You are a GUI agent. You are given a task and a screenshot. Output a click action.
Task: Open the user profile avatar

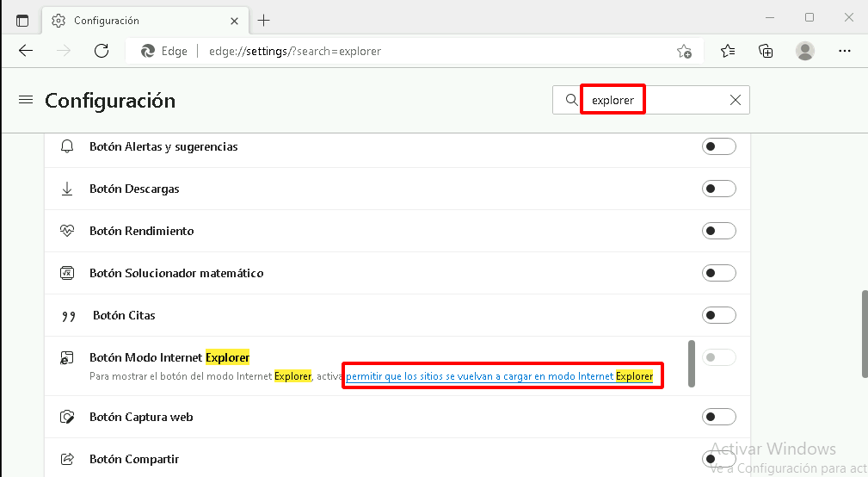805,51
